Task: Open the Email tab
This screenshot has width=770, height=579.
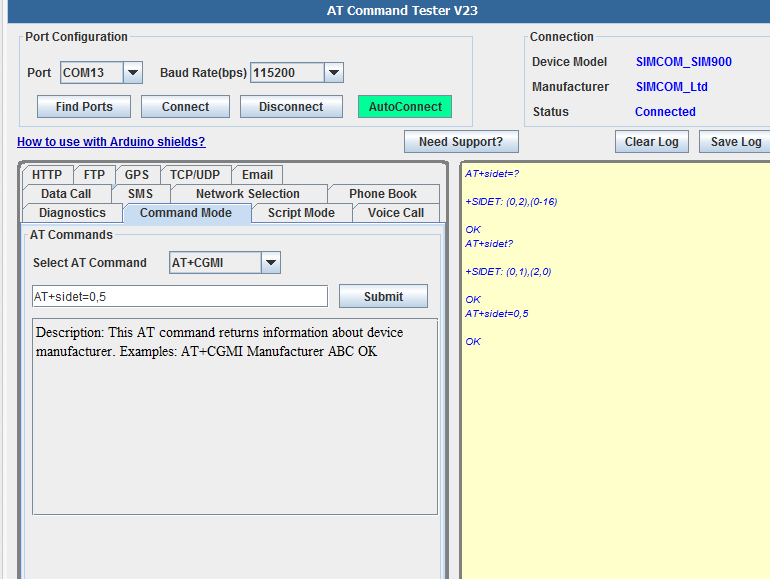Action: coord(257,175)
